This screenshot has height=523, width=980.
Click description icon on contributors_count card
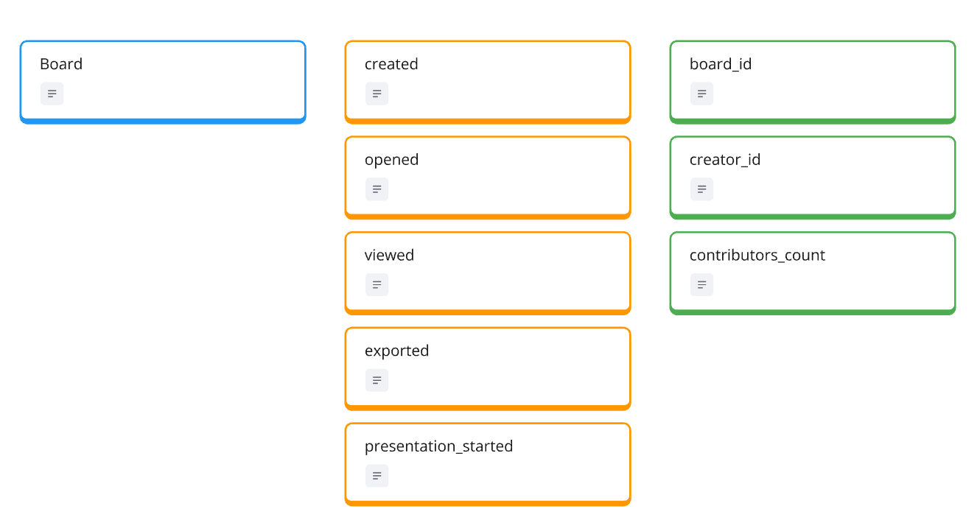point(701,285)
